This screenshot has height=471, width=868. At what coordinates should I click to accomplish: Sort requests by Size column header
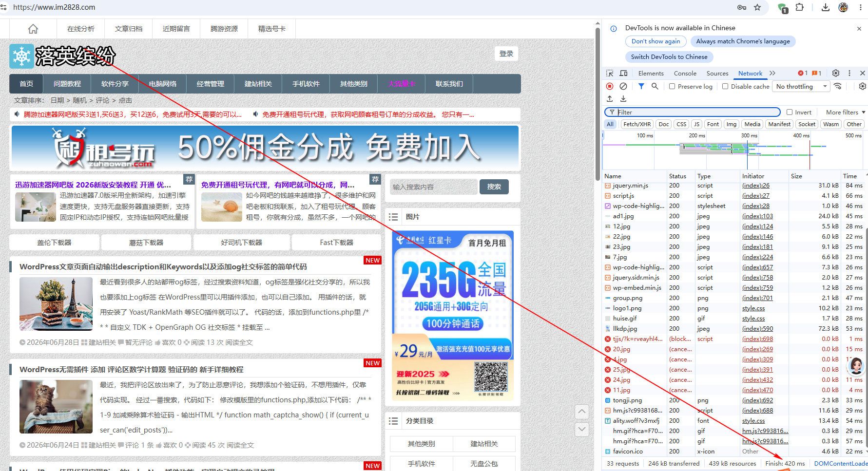coord(814,176)
